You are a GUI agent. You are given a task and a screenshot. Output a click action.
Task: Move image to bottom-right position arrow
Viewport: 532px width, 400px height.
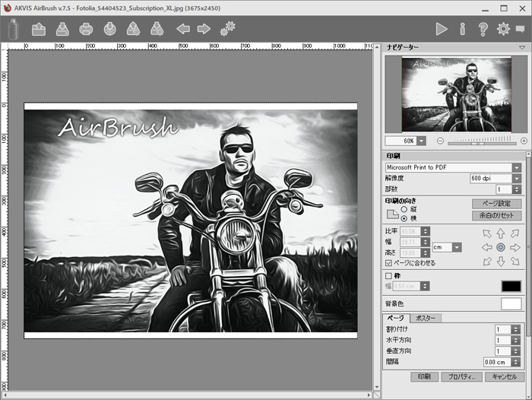(515, 261)
